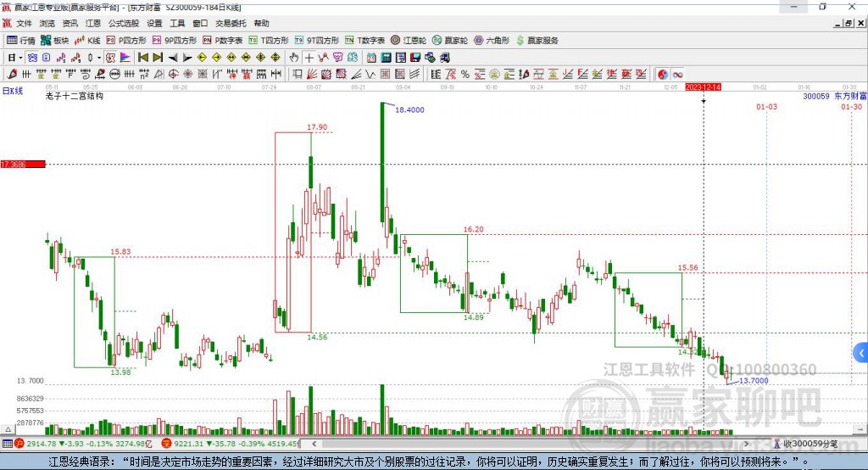This screenshot has height=470, width=868.
Task: Open the 设置 menu
Action: pyautogui.click(x=154, y=23)
